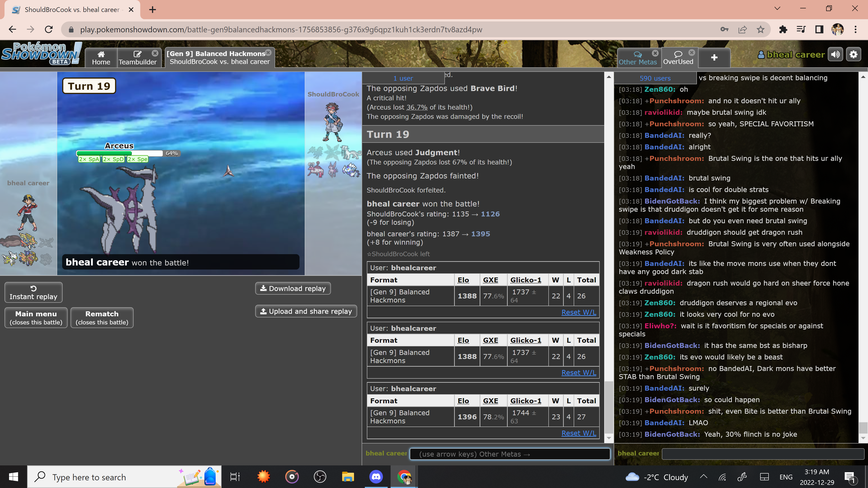The image size is (868, 488).
Task: Select the Balanced Hackmons battle tab
Action: (220, 58)
